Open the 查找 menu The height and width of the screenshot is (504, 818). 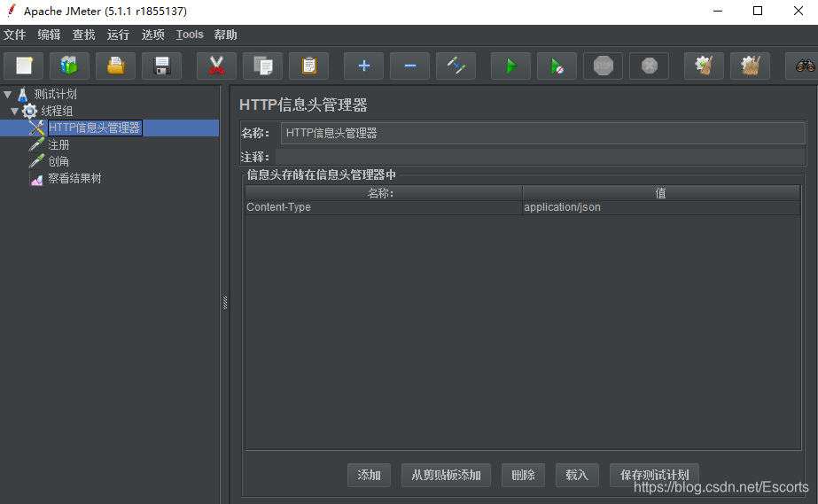click(x=83, y=35)
